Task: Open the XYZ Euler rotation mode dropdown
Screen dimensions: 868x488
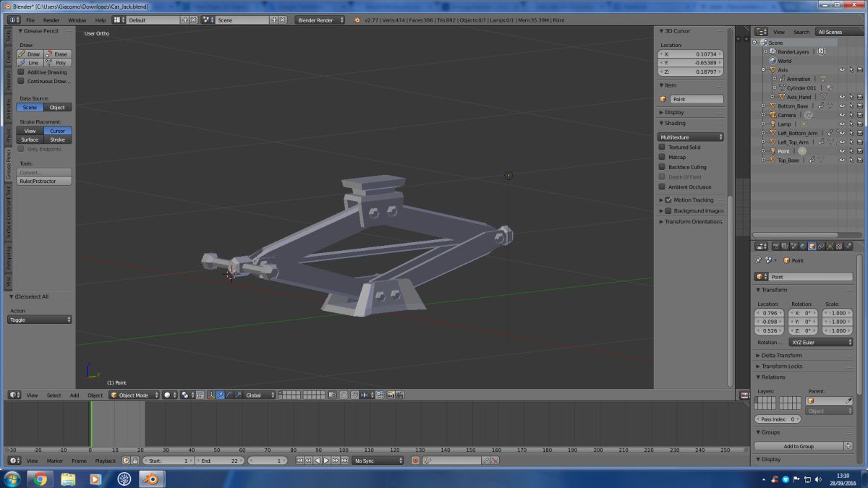Action: tap(820, 342)
